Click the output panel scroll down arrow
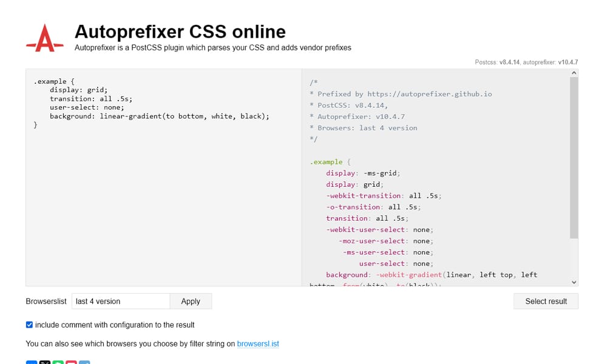The height and width of the screenshot is (364, 607). click(x=574, y=281)
